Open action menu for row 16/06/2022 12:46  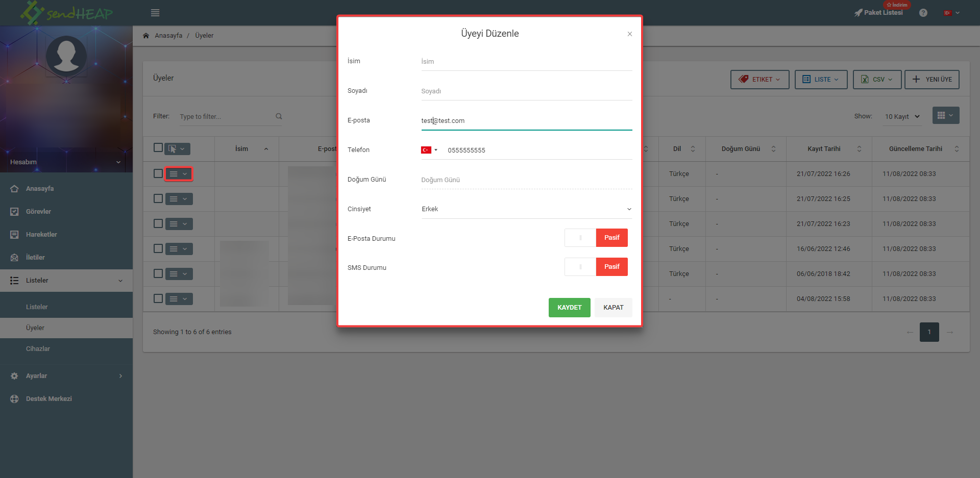[x=179, y=249]
